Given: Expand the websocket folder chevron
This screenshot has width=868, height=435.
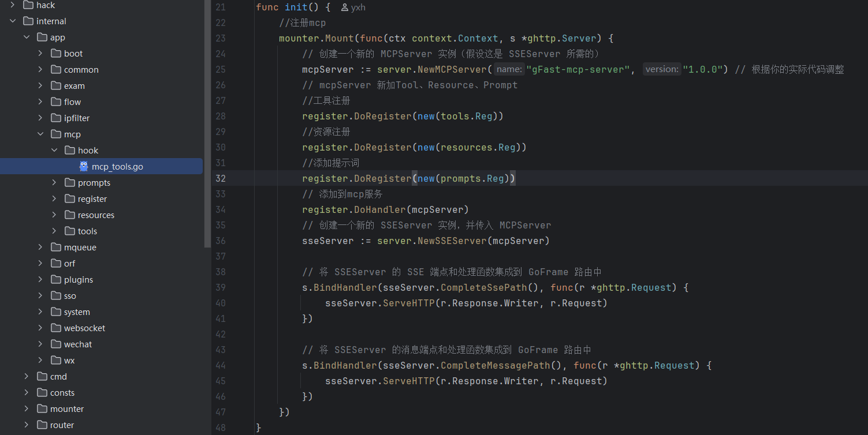Looking at the screenshot, I should coord(40,328).
